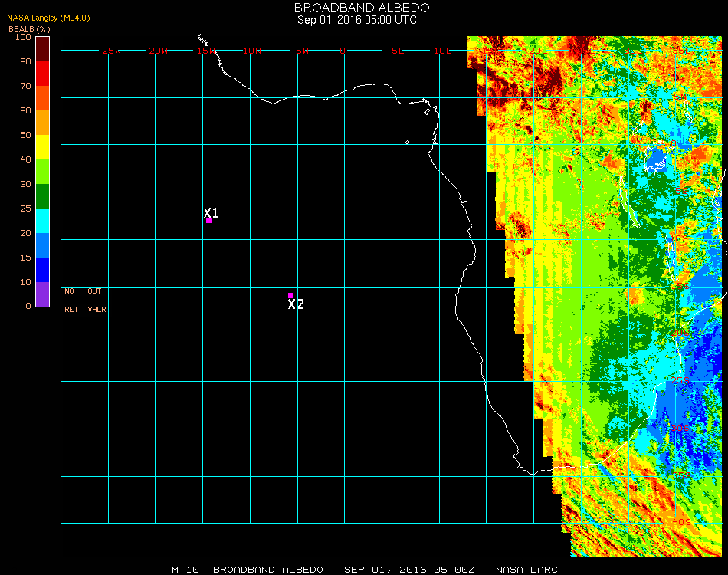This screenshot has height=575, width=728.
Task: Select the OUT VALR legend label
Action: pos(97,301)
